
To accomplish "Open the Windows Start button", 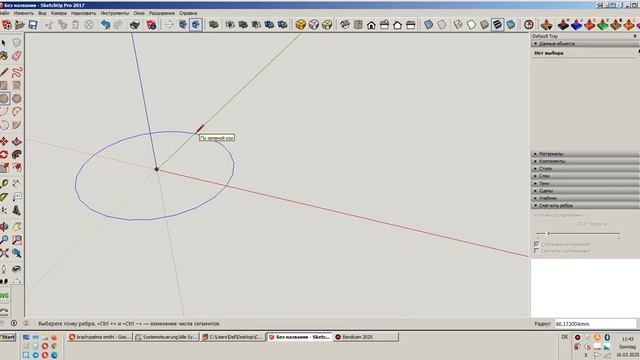I will click(8, 337).
